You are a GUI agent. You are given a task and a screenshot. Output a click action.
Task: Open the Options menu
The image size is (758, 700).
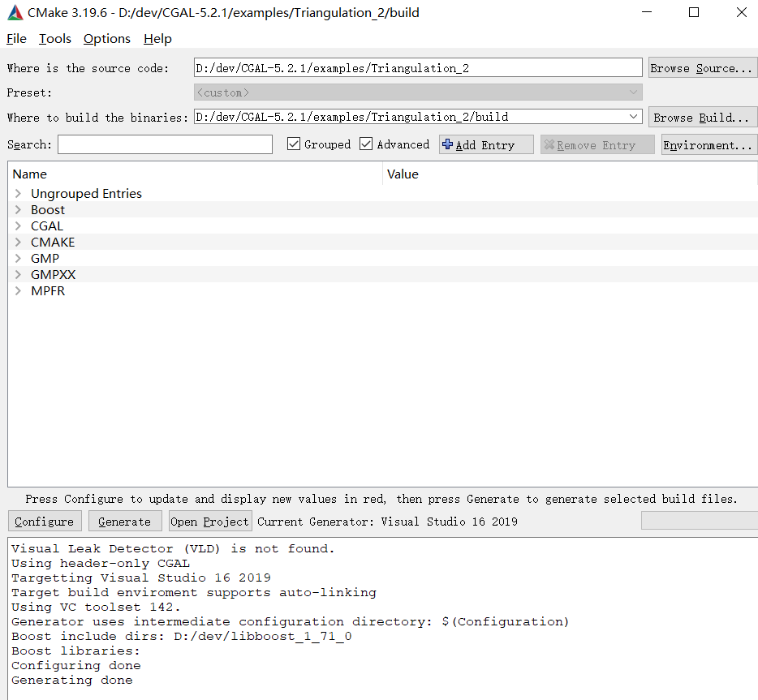pyautogui.click(x=106, y=38)
